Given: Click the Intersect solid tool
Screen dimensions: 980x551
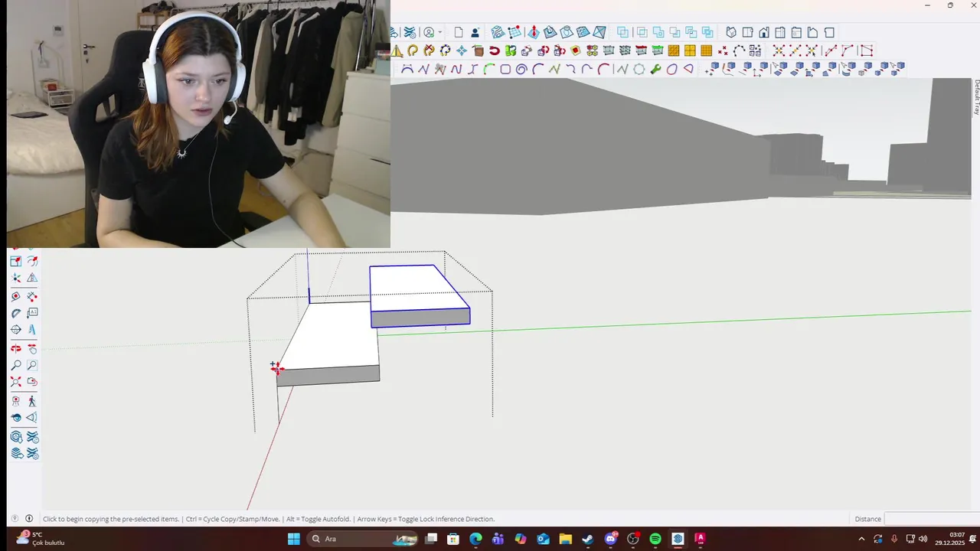Looking at the screenshot, I should 642,32.
